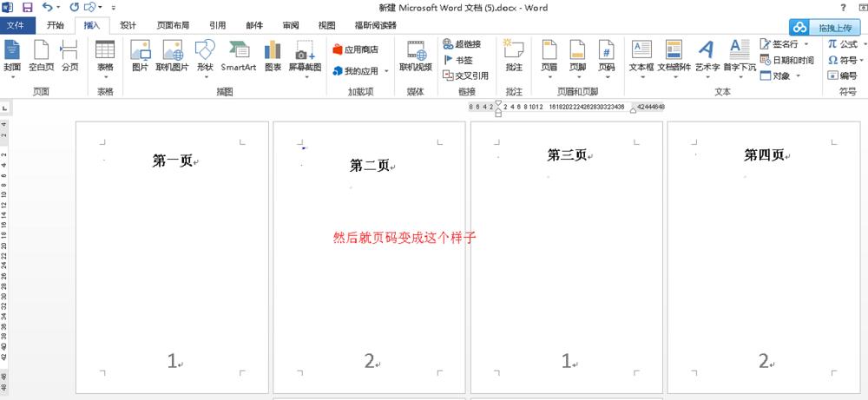Open 文档部件 quick parts menu
The width and height of the screenshot is (868, 400).
pyautogui.click(x=674, y=59)
